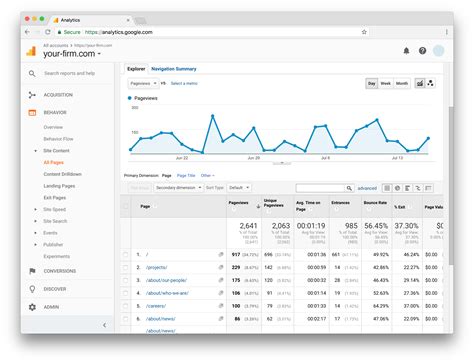Check the /projects/ row checkbox
The width and height of the screenshot is (474, 363).
click(x=126, y=268)
